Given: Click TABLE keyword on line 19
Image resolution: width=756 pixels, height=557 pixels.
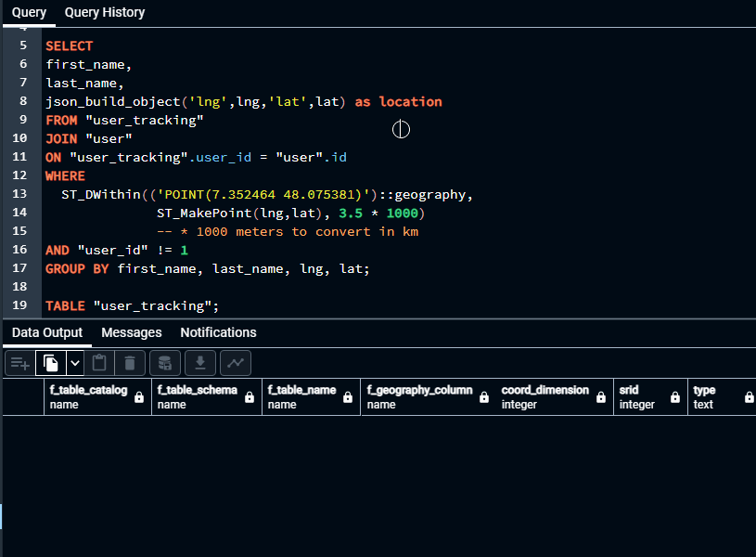Looking at the screenshot, I should (65, 306).
